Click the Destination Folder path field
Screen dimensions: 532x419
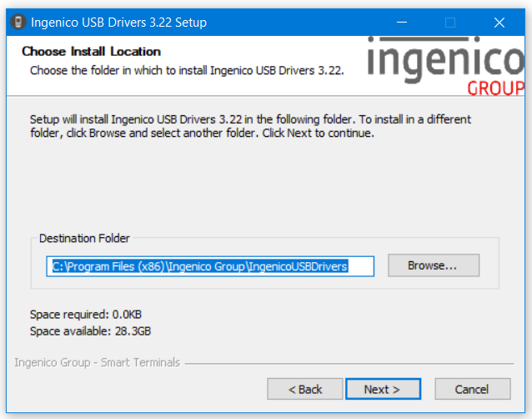(210, 266)
